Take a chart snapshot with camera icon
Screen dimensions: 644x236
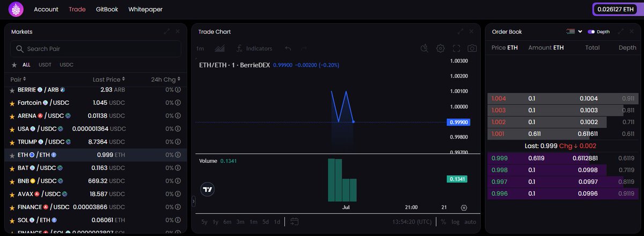pos(472,48)
